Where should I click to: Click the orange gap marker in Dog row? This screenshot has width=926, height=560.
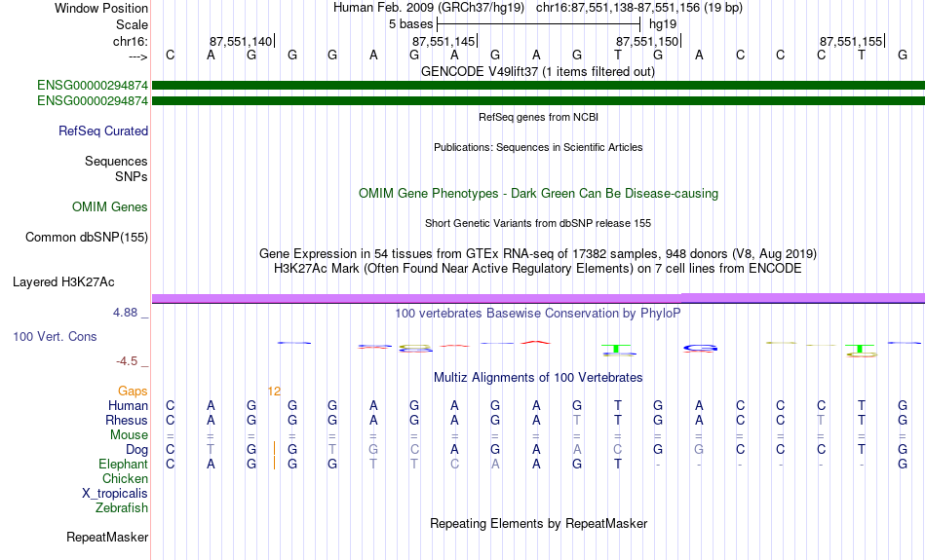coord(274,449)
